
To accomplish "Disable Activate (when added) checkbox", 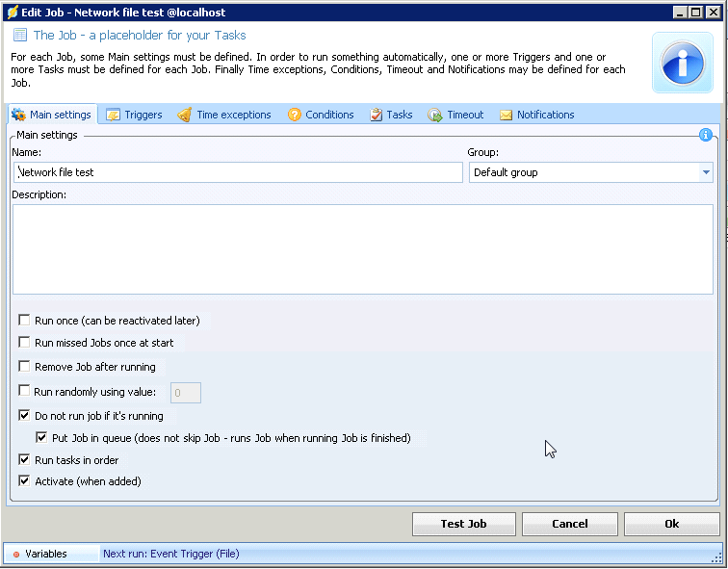I will tap(24, 480).
